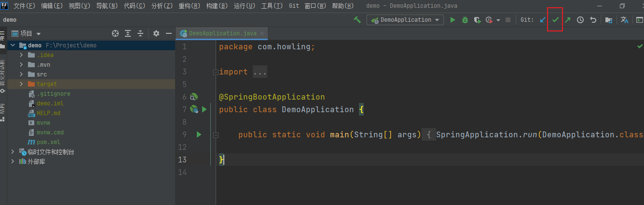Push commits with the Git push arrow

pyautogui.click(x=568, y=20)
